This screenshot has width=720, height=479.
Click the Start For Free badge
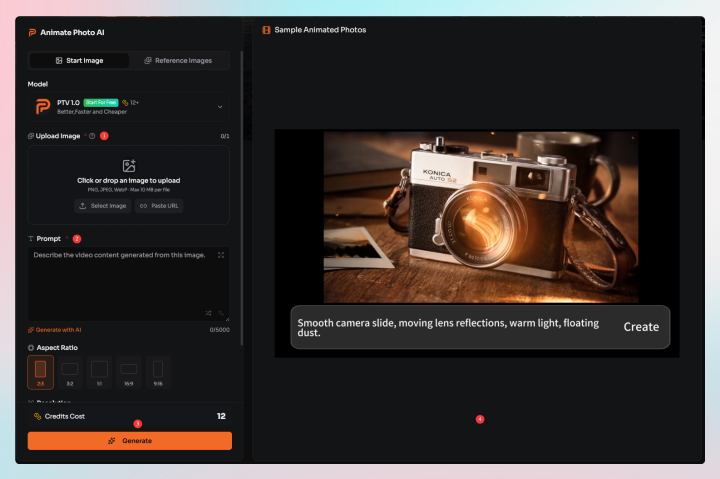[x=101, y=102]
